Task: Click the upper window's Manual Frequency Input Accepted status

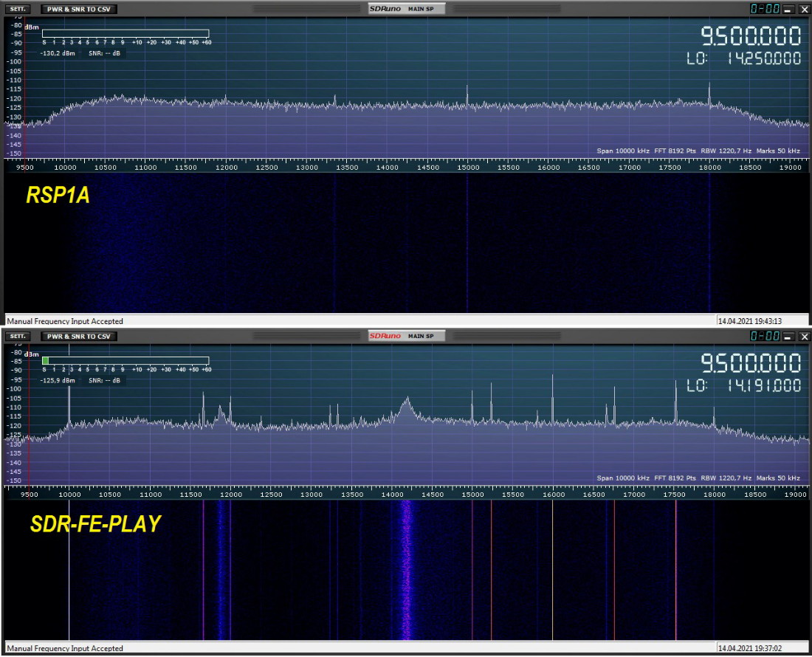Action: (65, 321)
